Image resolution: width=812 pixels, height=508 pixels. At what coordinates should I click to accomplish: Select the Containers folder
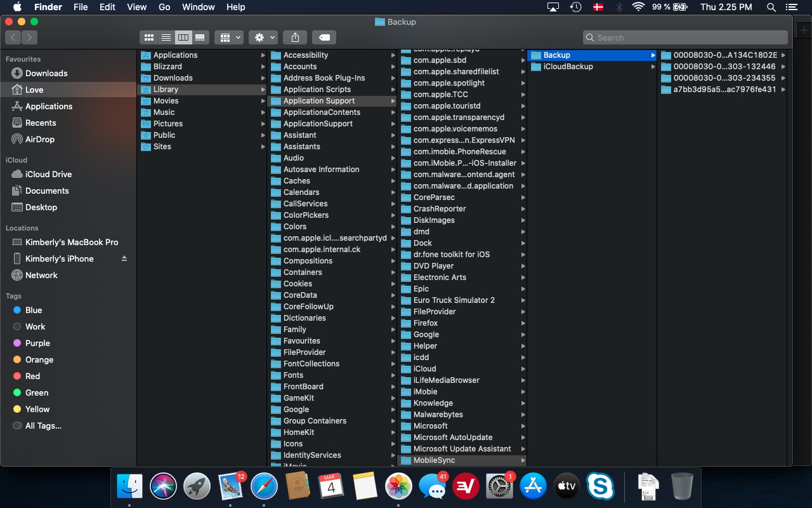pyautogui.click(x=332, y=272)
